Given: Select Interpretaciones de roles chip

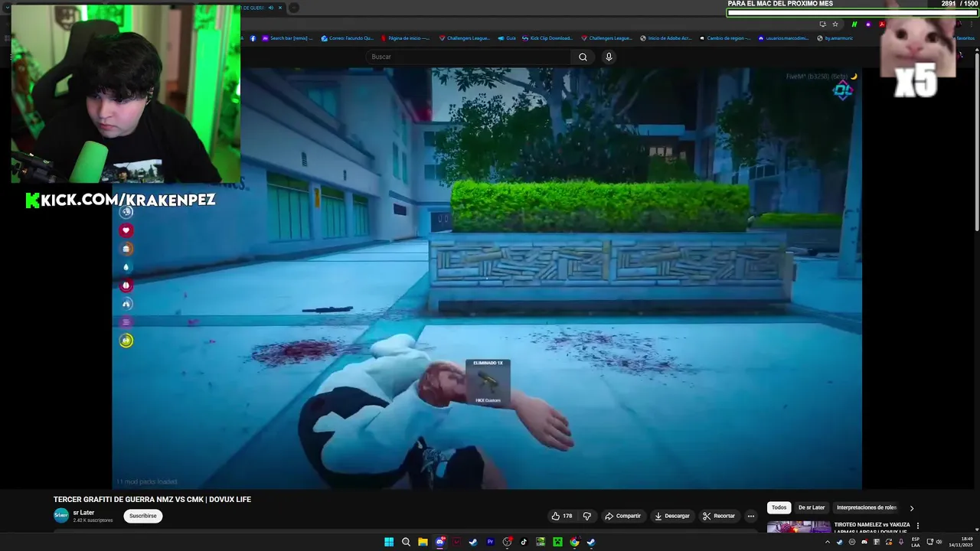Looking at the screenshot, I should coord(867,507).
